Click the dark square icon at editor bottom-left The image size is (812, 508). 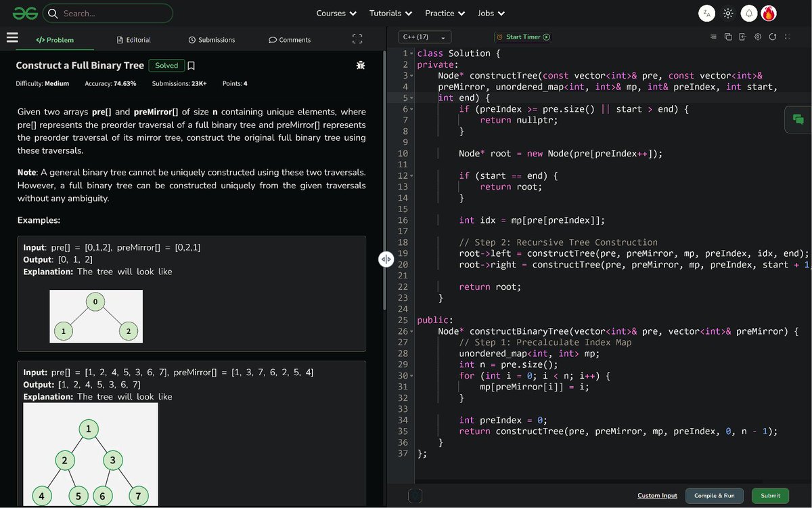415,496
